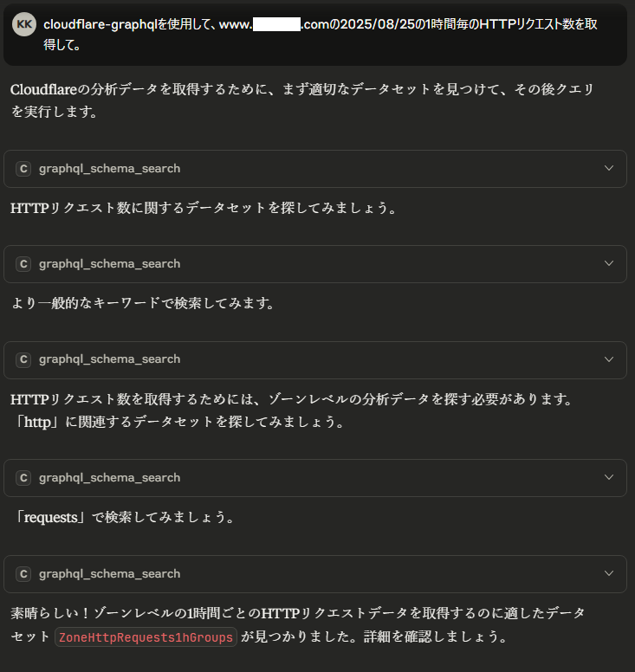Click the redacted www domain in the prompt

click(x=275, y=24)
